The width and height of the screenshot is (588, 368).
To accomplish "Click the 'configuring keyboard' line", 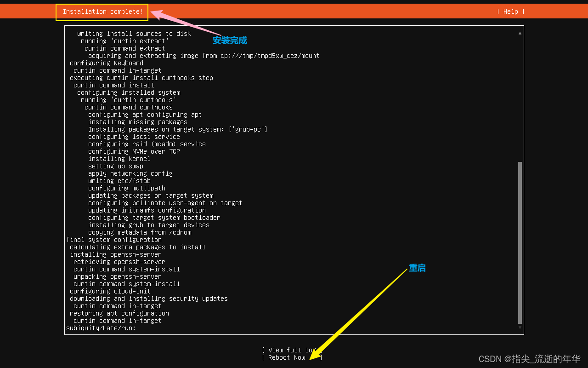I will coord(106,63).
